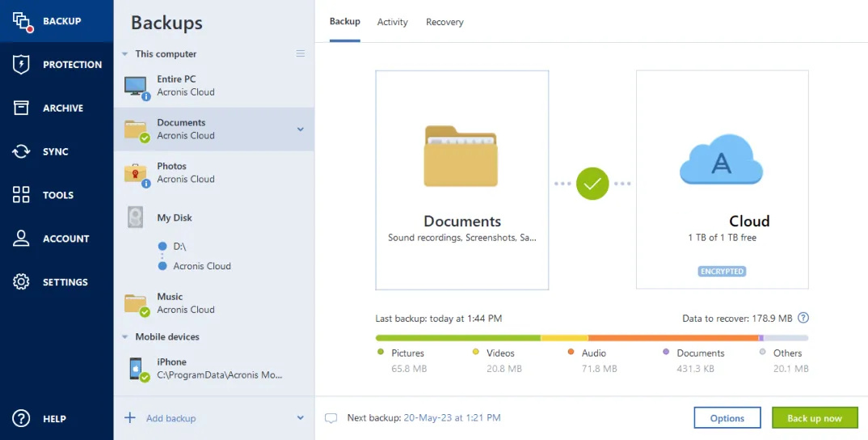Open the Options button
This screenshot has width=868, height=440.
click(727, 418)
